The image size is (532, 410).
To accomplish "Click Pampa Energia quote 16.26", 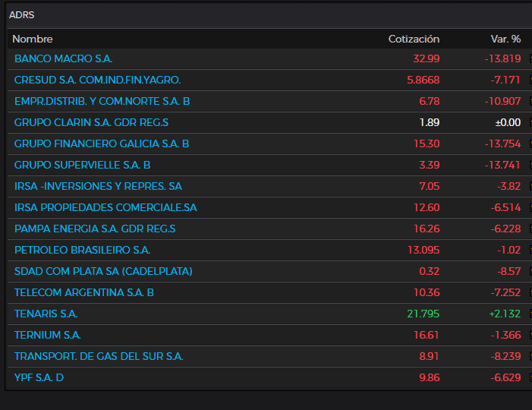I will [x=427, y=229].
